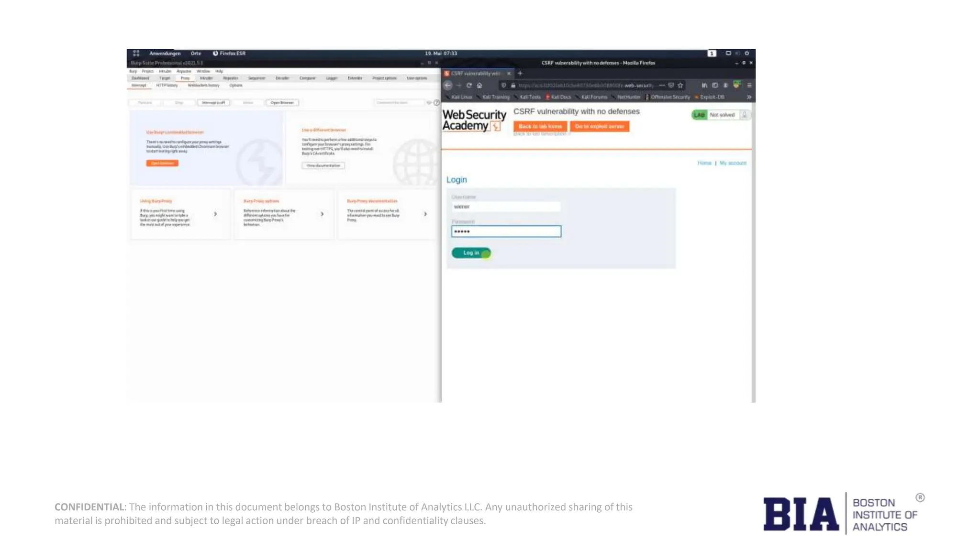Viewport: 980px width, 551px height.
Task: Click Back to lab home button
Action: coord(540,126)
